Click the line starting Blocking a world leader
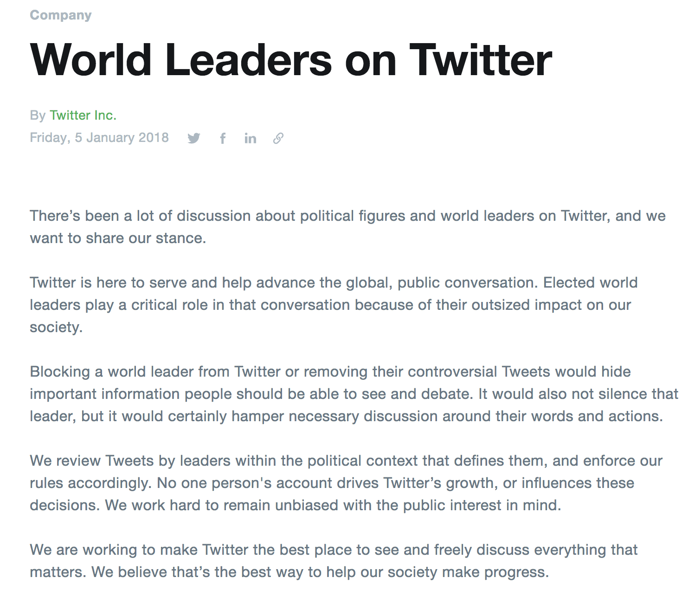The width and height of the screenshot is (682, 616). pyautogui.click(x=330, y=372)
